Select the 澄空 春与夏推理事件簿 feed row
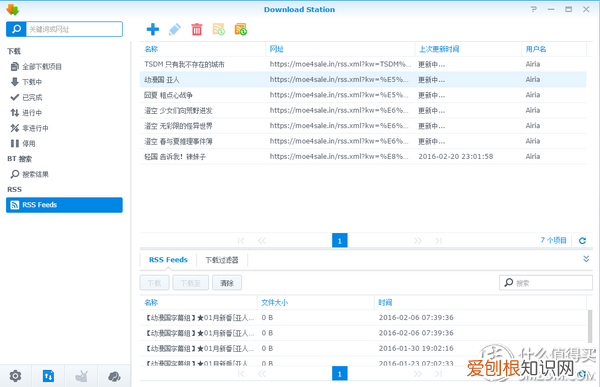The width and height of the screenshot is (600, 387). [x=363, y=141]
